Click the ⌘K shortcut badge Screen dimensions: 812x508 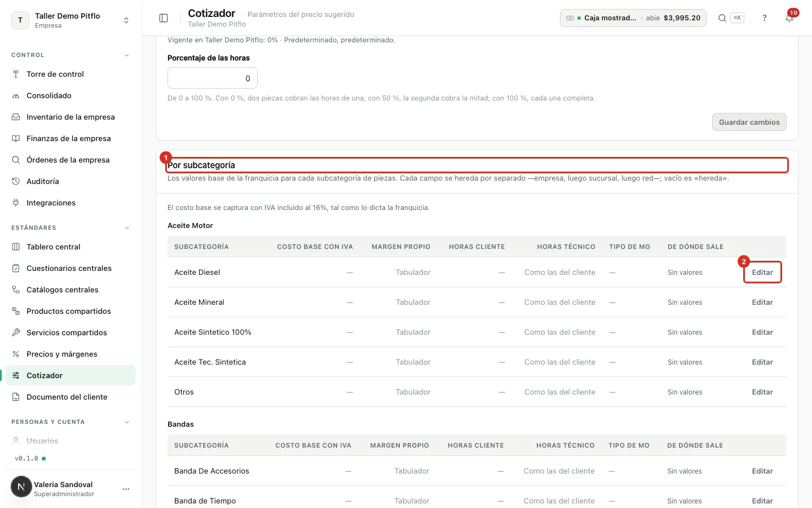pos(737,18)
